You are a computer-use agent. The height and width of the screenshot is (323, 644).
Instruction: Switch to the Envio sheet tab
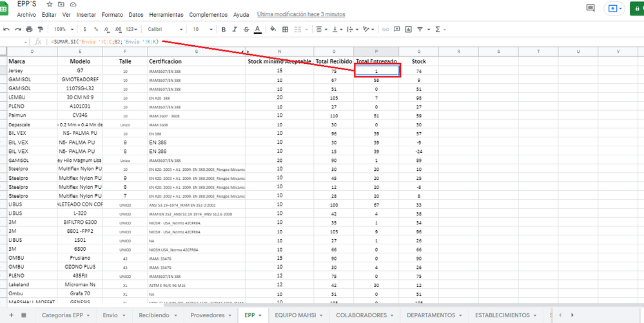click(x=114, y=315)
